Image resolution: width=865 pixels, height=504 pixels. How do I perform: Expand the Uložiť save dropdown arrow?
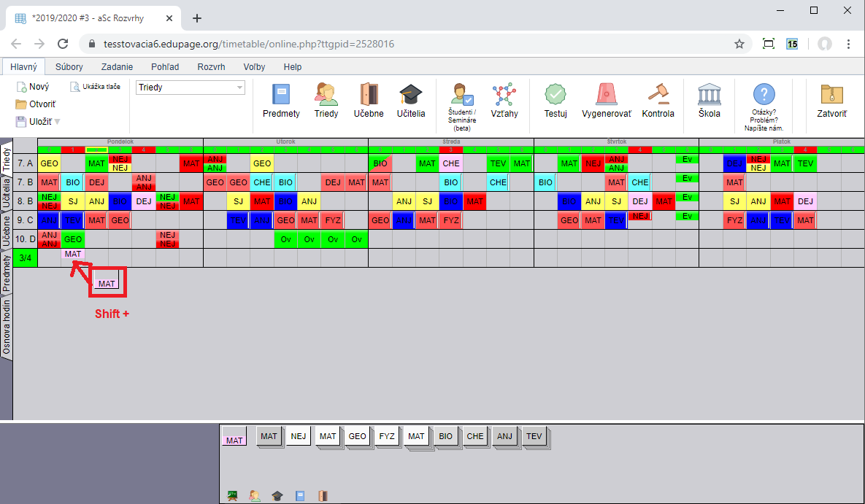(x=58, y=122)
